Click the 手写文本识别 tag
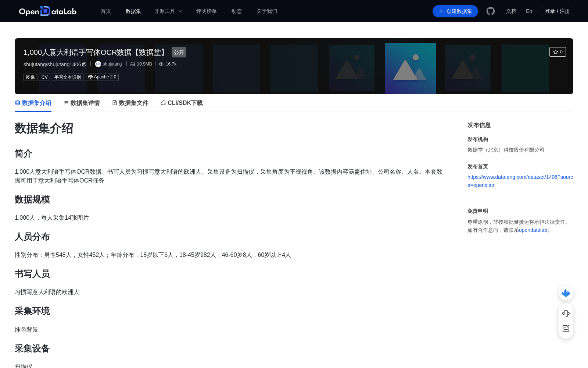The width and height of the screenshot is (588, 368). click(68, 77)
